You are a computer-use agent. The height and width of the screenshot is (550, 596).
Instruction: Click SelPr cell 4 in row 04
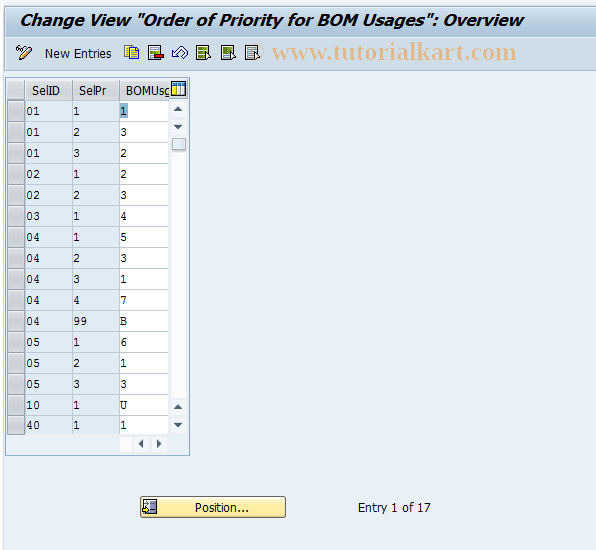(96, 300)
